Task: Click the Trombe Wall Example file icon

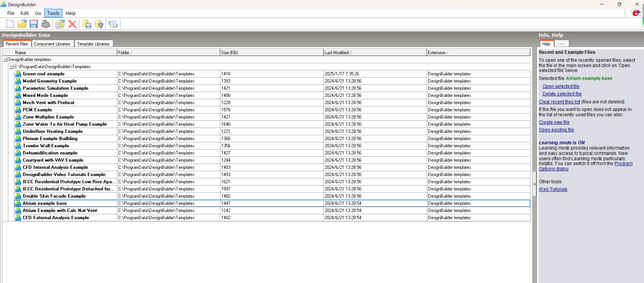Action: [x=18, y=146]
